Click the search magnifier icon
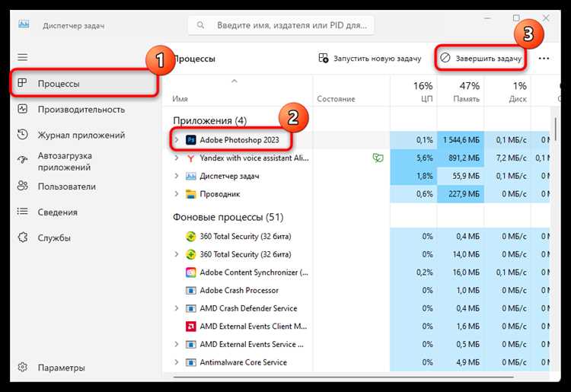 200,25
